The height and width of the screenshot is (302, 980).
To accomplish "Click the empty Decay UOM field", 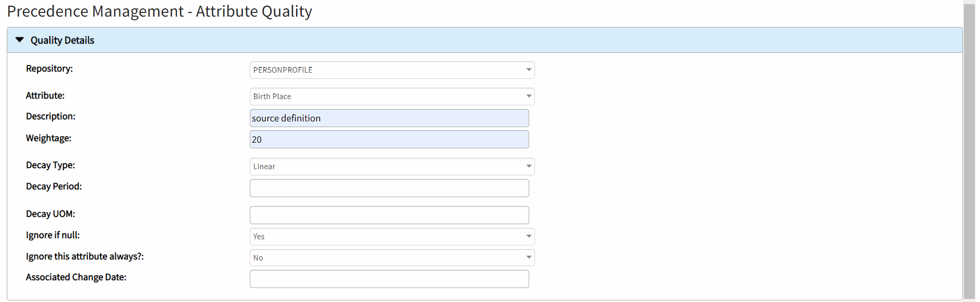I will click(389, 215).
